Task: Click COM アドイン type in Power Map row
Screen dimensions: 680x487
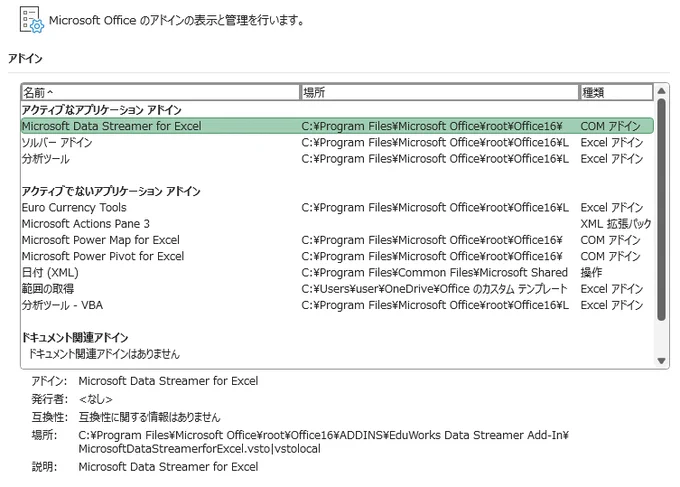Action: [x=611, y=240]
